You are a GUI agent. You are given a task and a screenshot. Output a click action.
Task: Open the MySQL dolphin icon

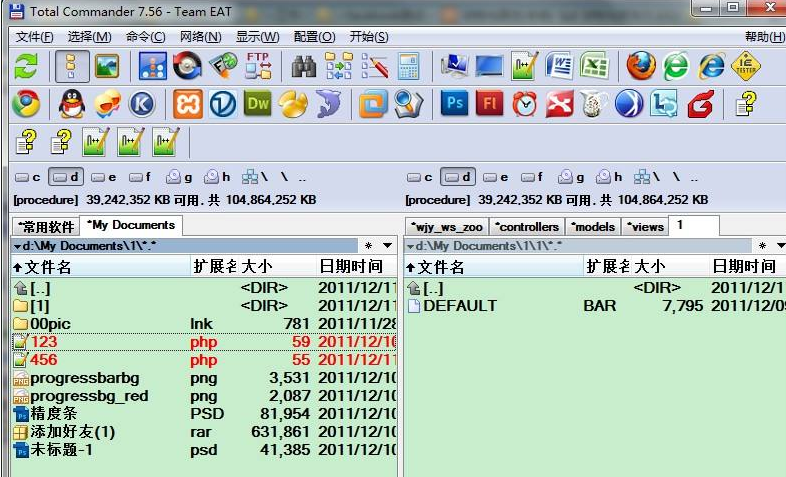click(328, 104)
